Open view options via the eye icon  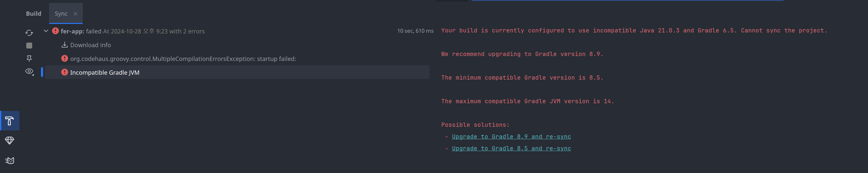[x=29, y=71]
